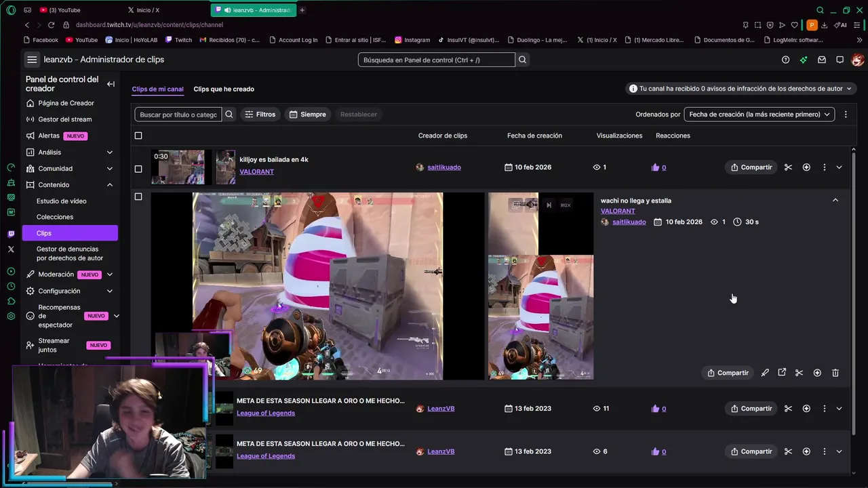Open Colecciones submenu item
The image size is (868, 488).
coord(55,217)
